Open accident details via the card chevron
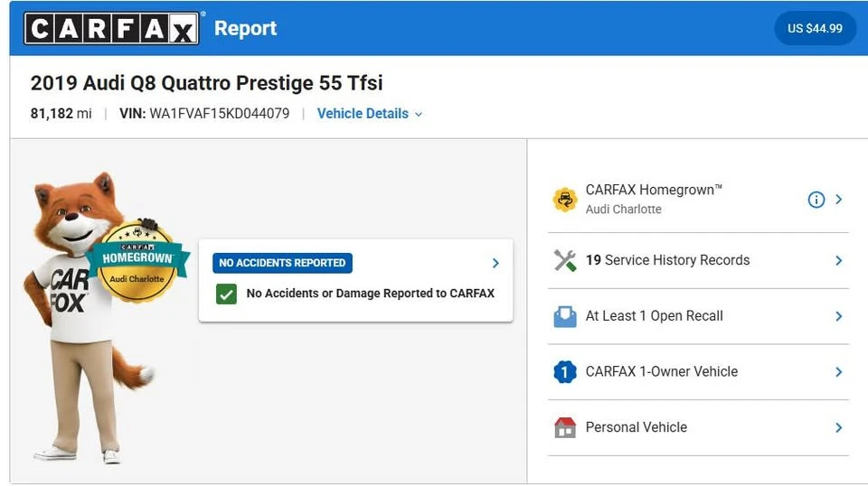This screenshot has height=486, width=868. point(495,263)
